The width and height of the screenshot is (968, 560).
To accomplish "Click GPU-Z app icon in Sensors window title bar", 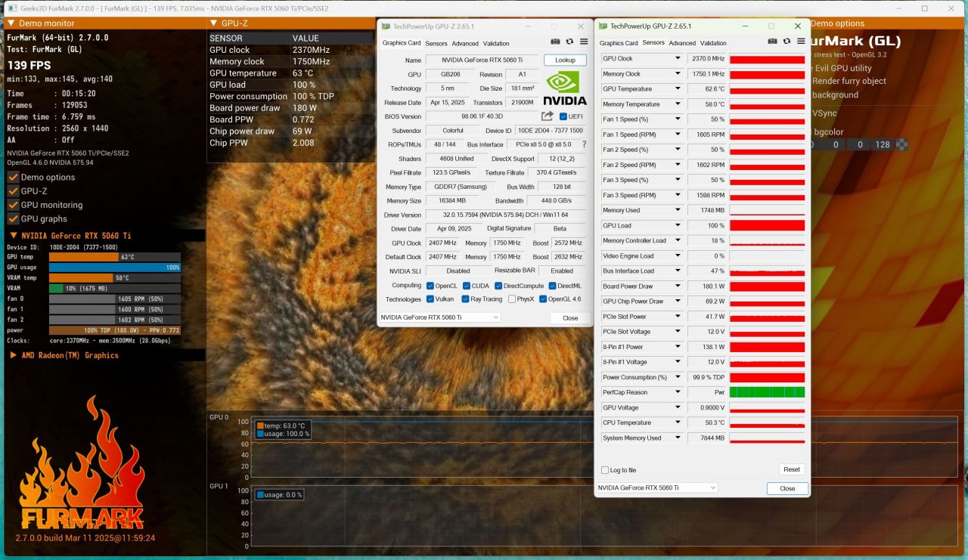I will click(603, 26).
